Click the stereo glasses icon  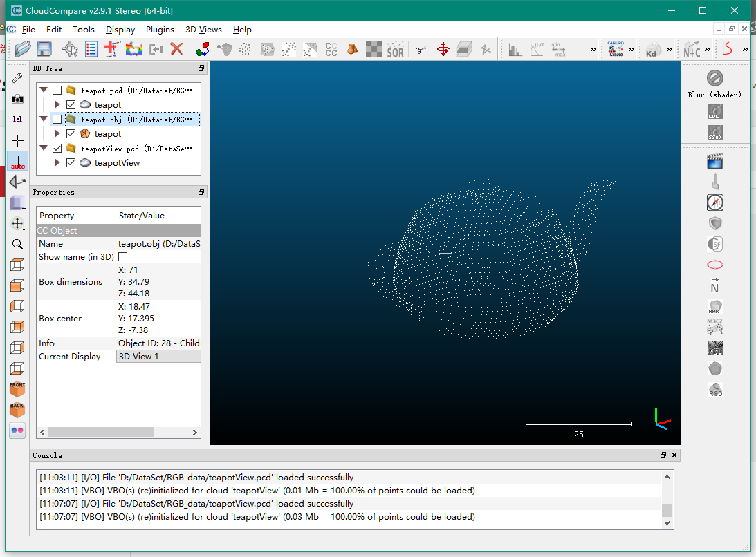click(x=17, y=431)
